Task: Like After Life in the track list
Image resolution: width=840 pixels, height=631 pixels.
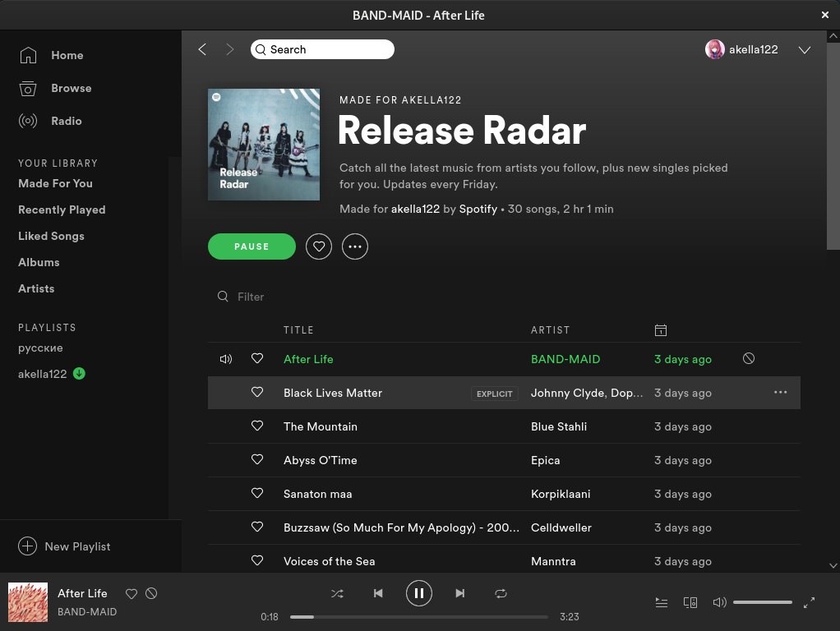Action: pyautogui.click(x=257, y=358)
